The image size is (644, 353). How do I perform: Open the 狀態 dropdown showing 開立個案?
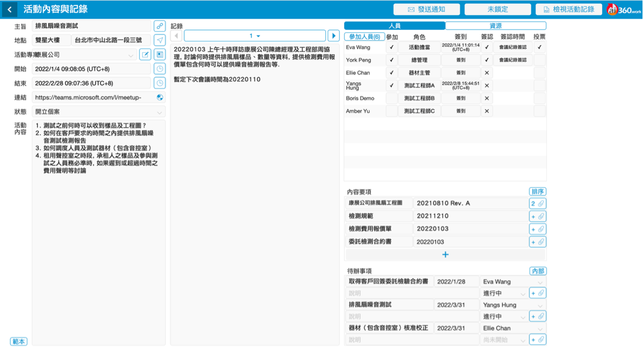click(98, 112)
